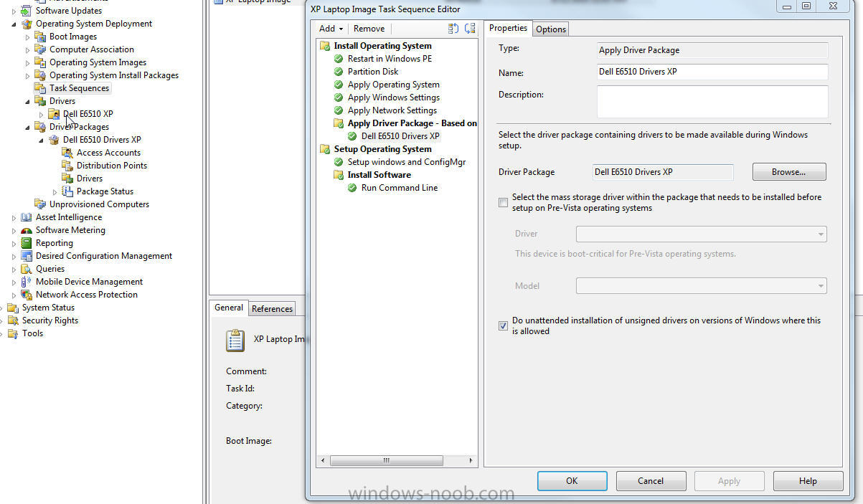Click the Asset Intelligence node icon
Screen dimensions: 863x504
[x=27, y=217]
